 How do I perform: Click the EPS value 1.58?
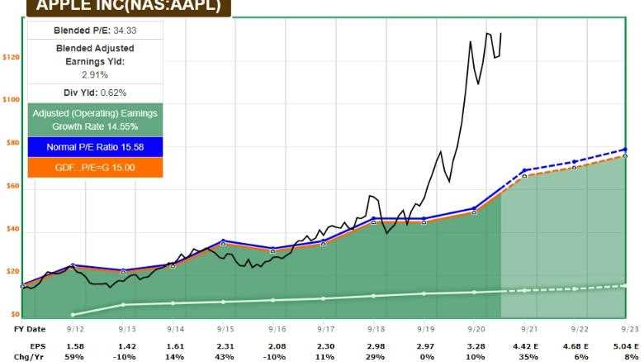75,346
